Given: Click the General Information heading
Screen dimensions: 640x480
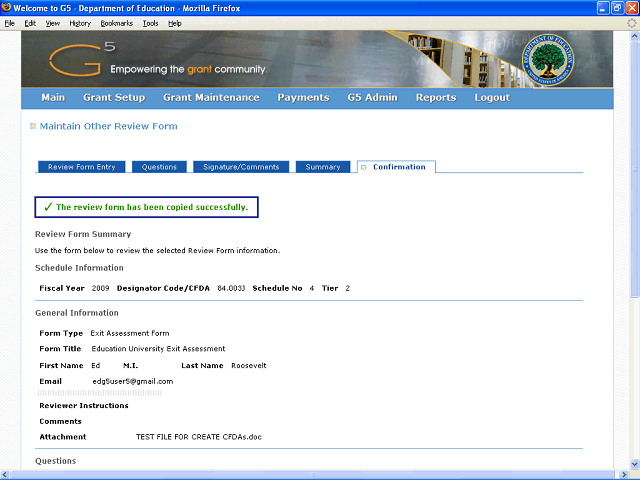Looking at the screenshot, I should (x=77, y=313).
